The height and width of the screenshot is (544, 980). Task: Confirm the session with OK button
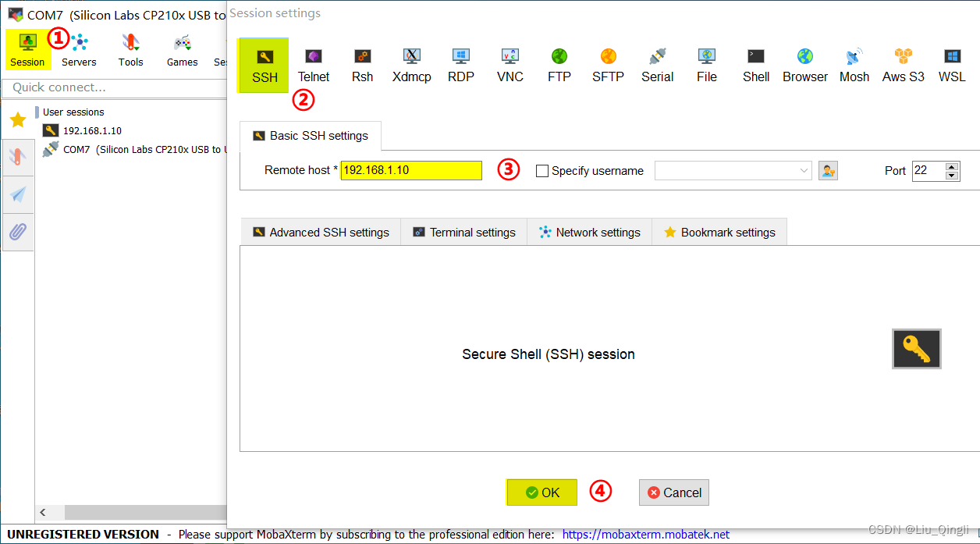tap(542, 492)
